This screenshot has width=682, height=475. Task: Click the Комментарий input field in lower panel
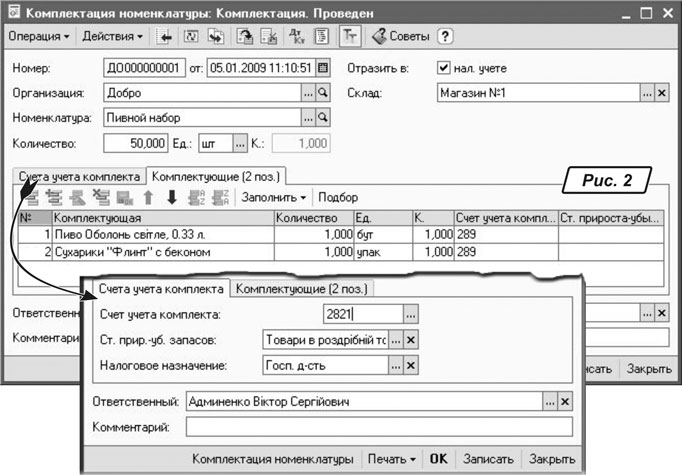(x=378, y=427)
